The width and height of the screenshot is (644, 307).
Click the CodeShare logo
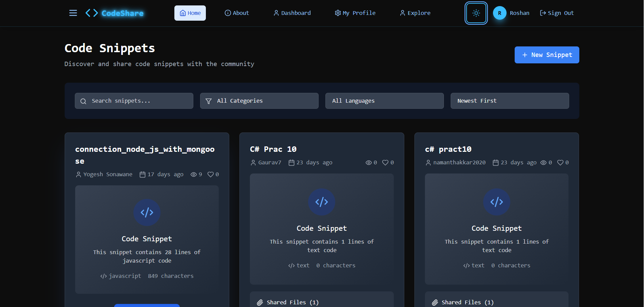point(114,13)
